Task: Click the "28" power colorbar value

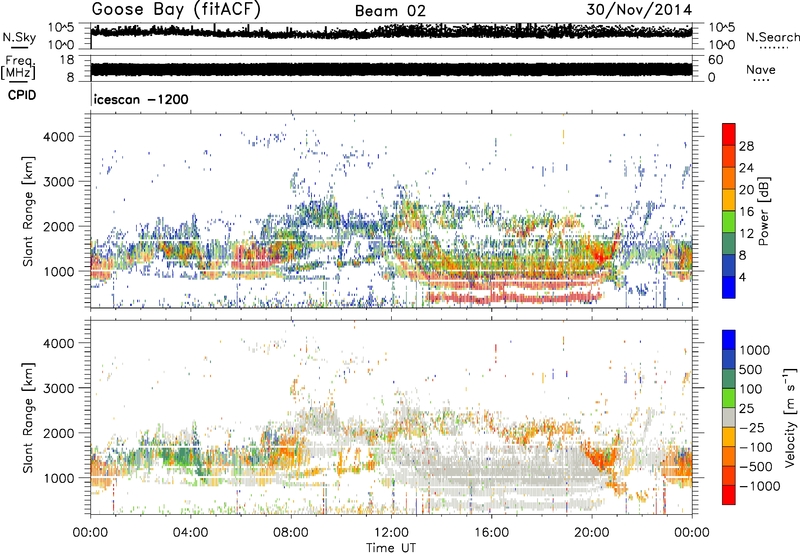Action: [746, 146]
